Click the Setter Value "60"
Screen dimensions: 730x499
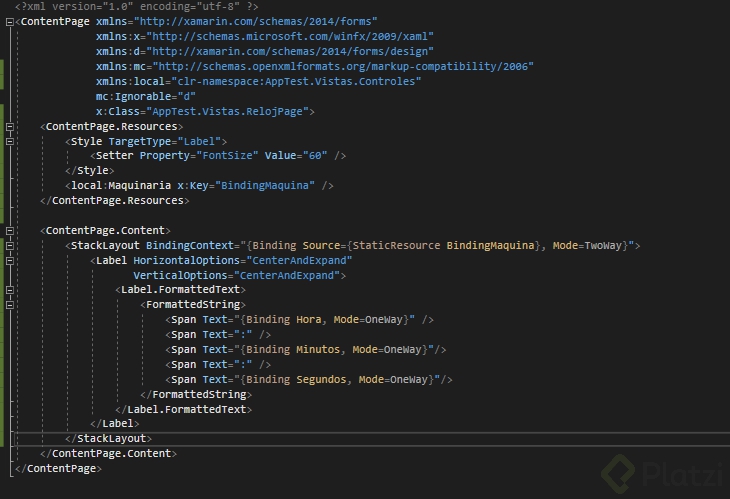315,155
